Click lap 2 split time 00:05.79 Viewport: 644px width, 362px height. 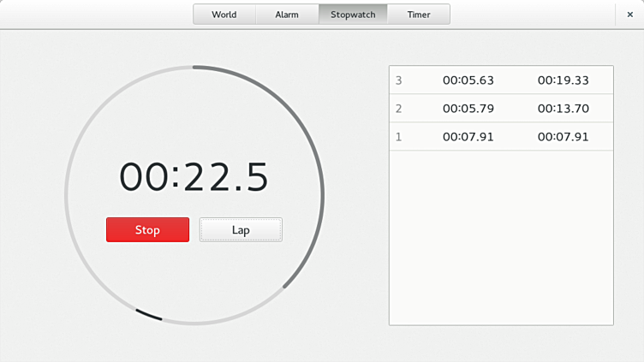(x=468, y=109)
